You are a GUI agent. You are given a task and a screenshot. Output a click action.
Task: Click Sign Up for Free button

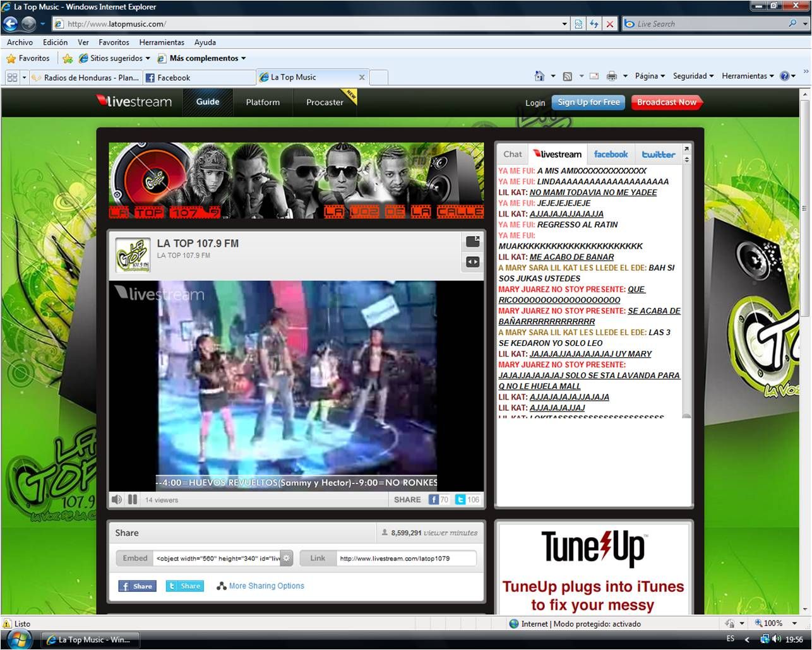click(x=588, y=102)
